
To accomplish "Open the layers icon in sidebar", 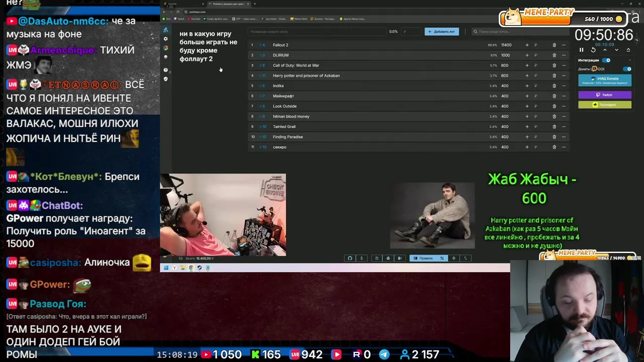I will coord(166,57).
